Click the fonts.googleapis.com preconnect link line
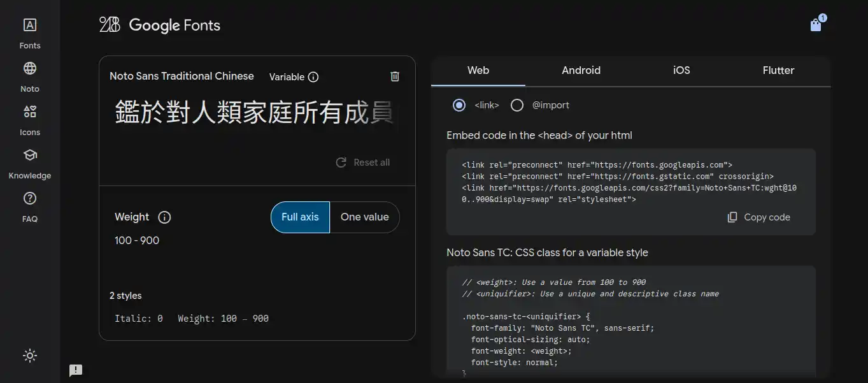 pos(597,165)
